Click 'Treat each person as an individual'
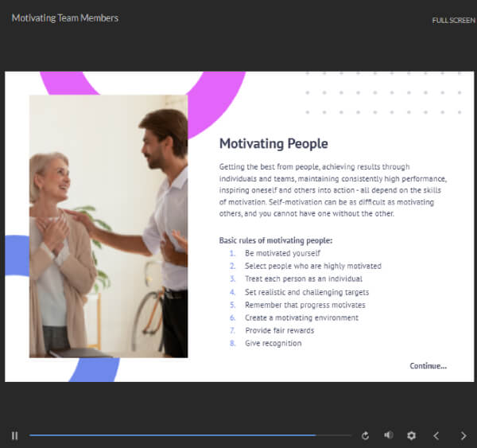 point(303,279)
